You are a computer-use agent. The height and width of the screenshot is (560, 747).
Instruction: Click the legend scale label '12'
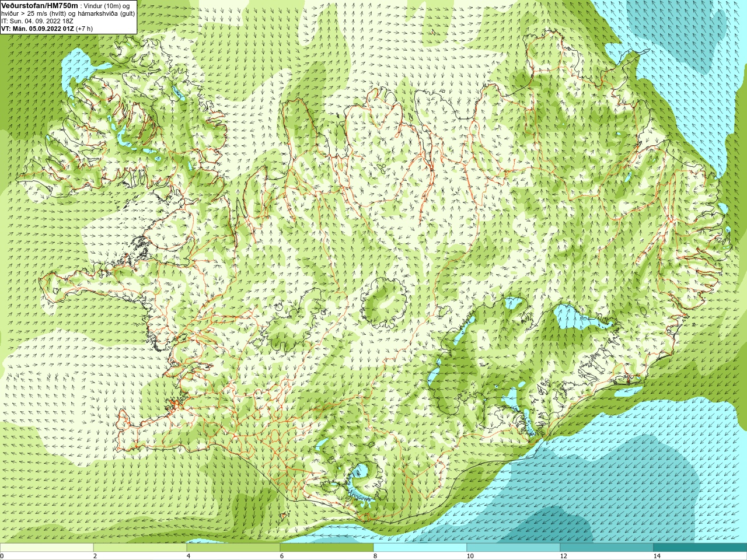click(x=563, y=556)
